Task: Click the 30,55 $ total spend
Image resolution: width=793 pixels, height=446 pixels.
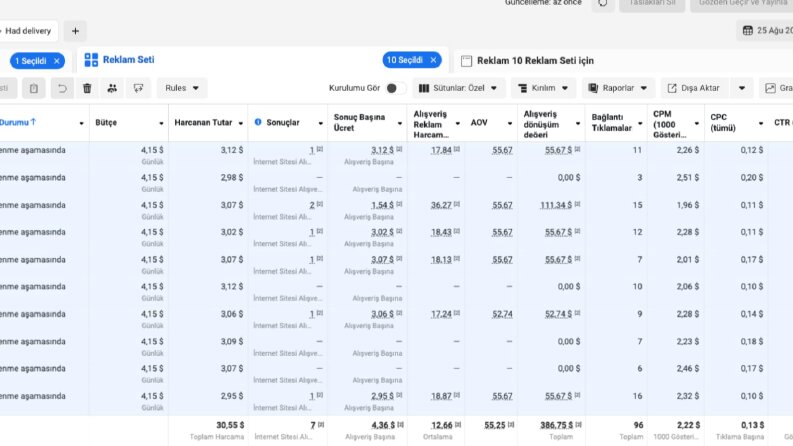Action: click(x=230, y=425)
